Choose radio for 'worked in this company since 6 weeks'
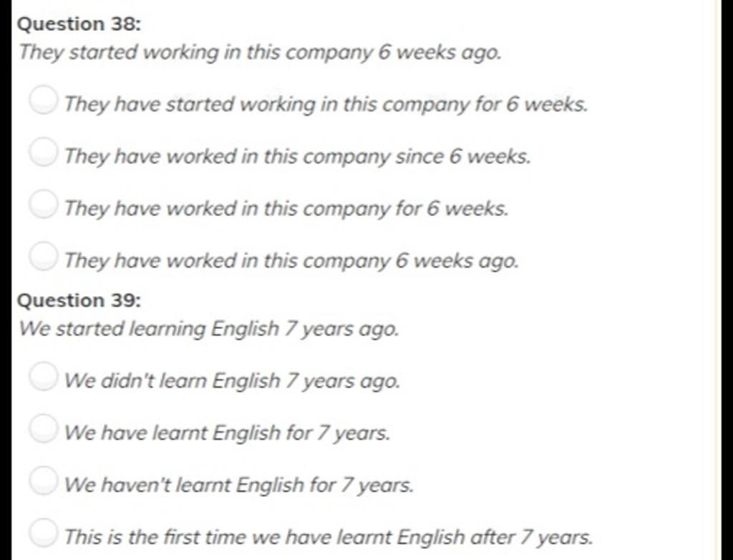The width and height of the screenshot is (733, 560). (x=43, y=152)
